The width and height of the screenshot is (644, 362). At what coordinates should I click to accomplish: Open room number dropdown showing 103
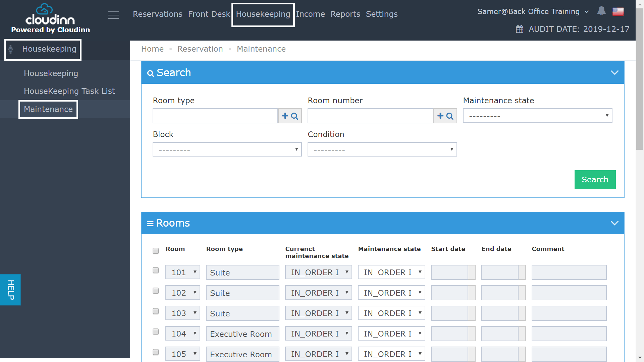[183, 313]
